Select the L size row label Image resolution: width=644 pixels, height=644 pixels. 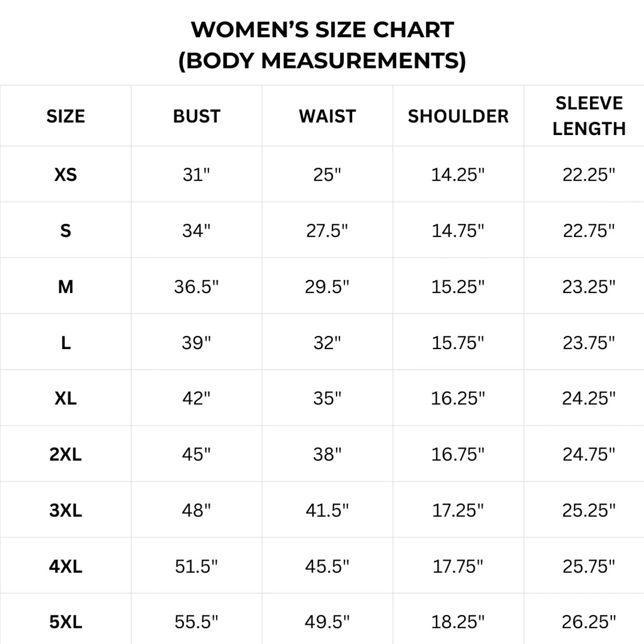(65, 343)
